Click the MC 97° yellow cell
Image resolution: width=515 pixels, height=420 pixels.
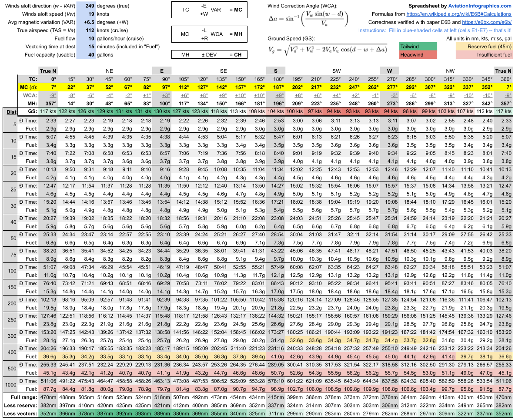coord(162,87)
